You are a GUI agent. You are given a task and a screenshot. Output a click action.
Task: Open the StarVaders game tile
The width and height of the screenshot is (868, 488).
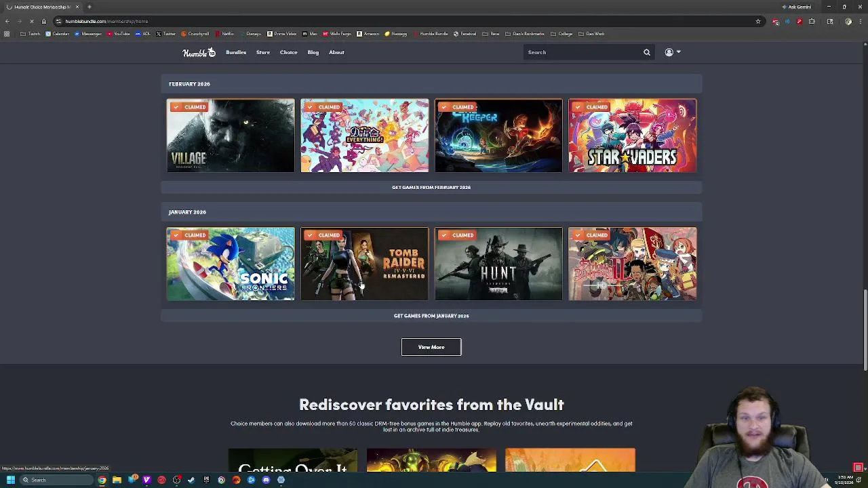click(633, 136)
